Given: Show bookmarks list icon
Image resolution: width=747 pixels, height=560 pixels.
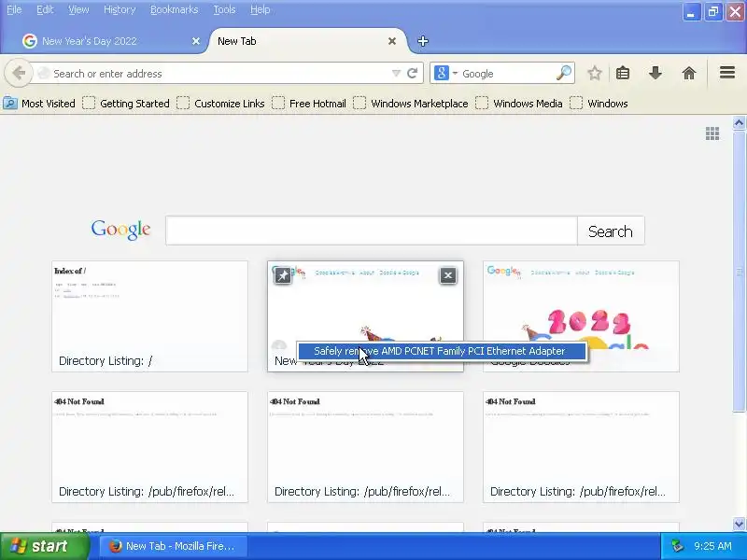Looking at the screenshot, I should [x=623, y=74].
